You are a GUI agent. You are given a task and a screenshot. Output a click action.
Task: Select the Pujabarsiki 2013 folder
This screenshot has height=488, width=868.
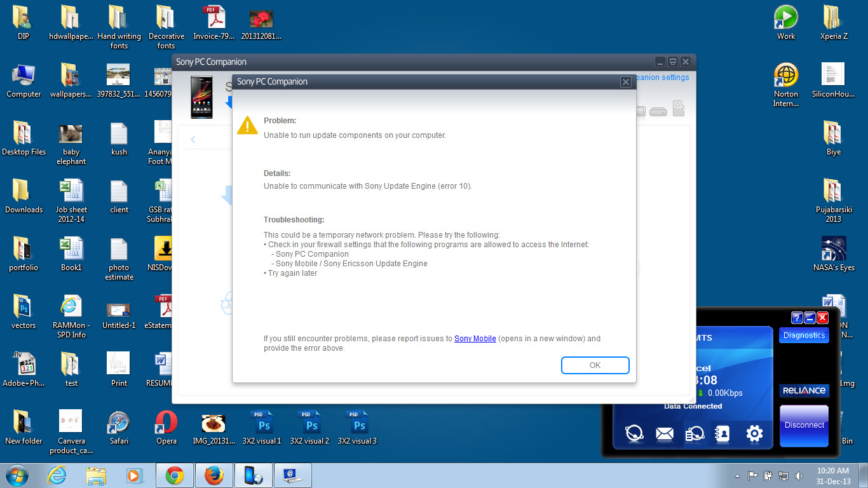(834, 201)
